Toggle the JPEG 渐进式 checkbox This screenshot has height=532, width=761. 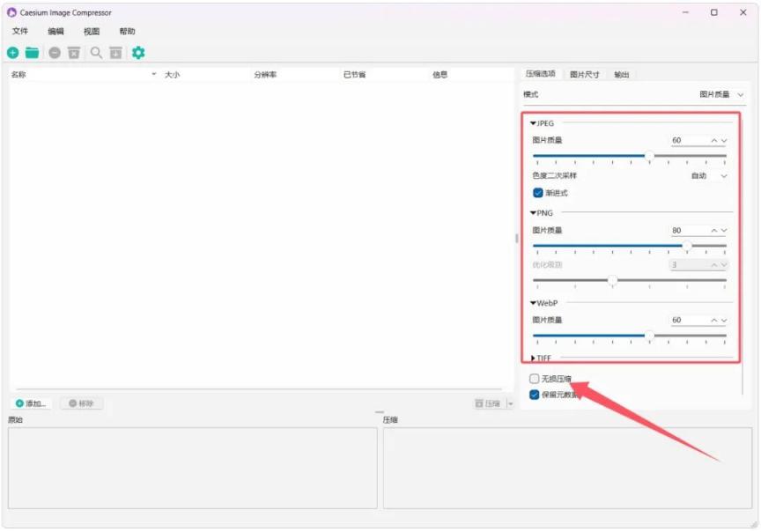(x=538, y=193)
